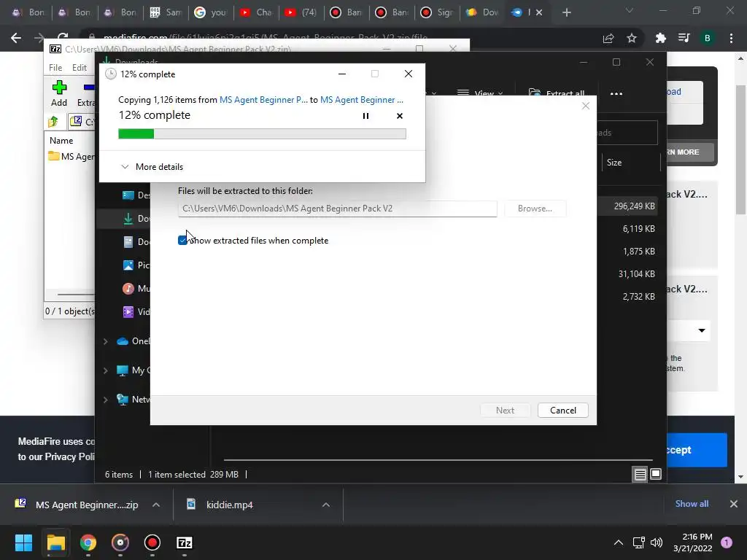Click the Browse... button

click(x=535, y=209)
